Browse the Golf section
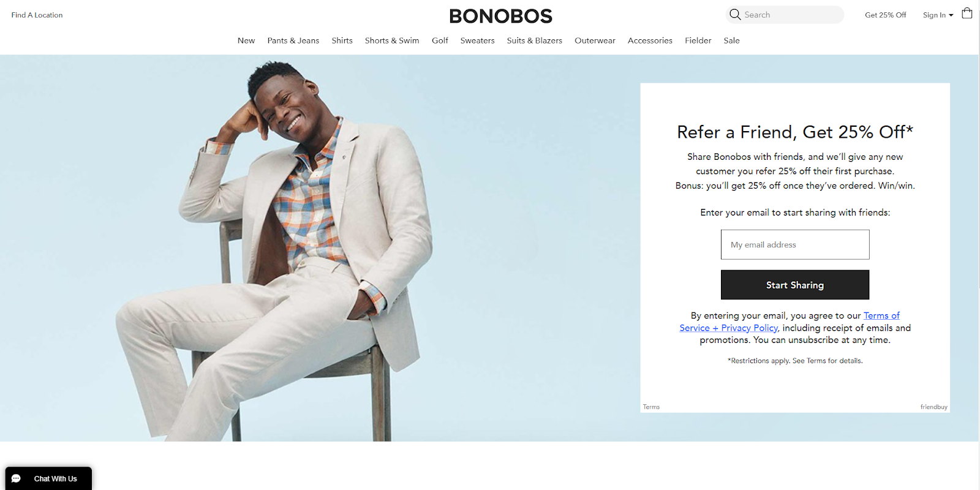The image size is (980, 490). coord(440,40)
